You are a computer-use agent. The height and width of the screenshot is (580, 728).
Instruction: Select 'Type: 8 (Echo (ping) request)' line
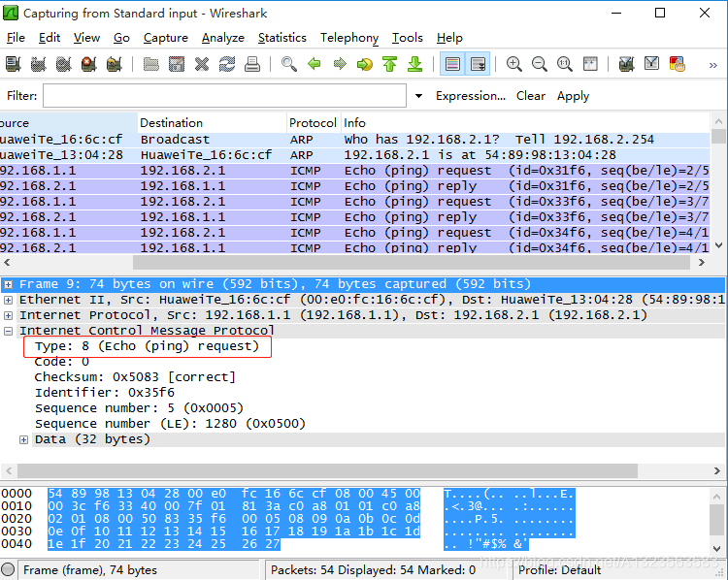tap(147, 346)
